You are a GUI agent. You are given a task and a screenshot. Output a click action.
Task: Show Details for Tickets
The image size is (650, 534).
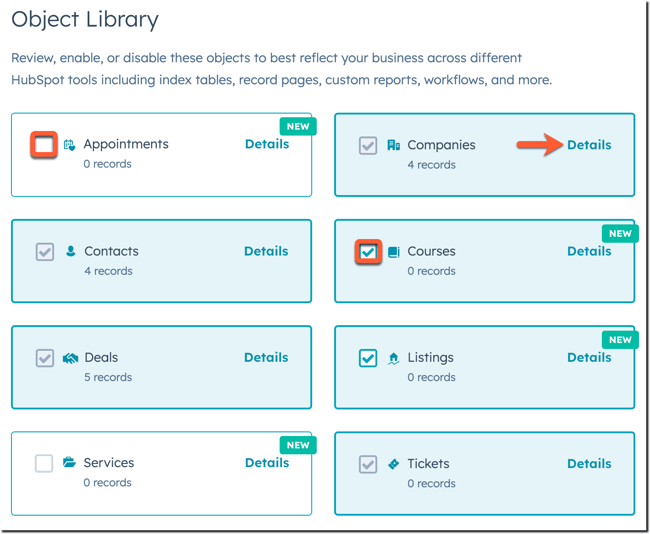click(589, 463)
